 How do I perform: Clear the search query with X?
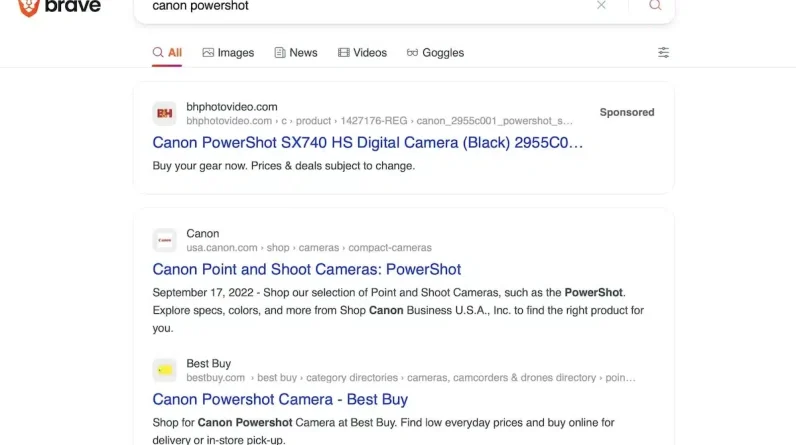[x=601, y=5]
